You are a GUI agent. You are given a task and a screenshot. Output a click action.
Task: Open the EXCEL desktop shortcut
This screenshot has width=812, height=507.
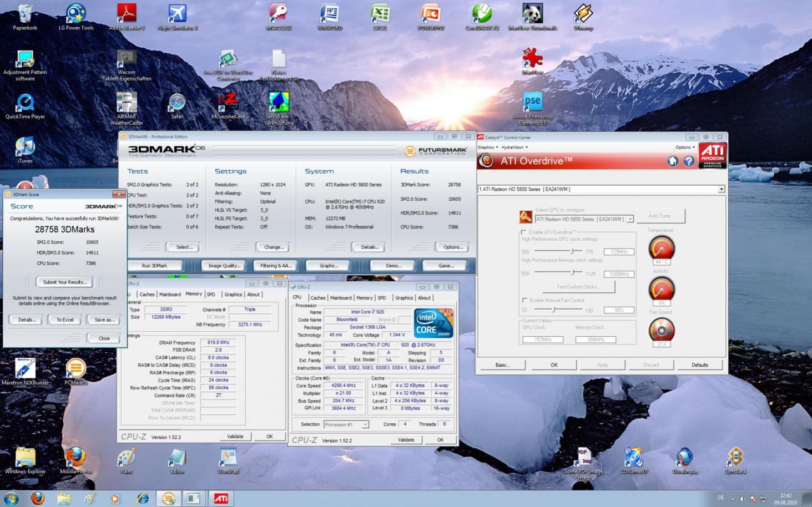pos(380,17)
